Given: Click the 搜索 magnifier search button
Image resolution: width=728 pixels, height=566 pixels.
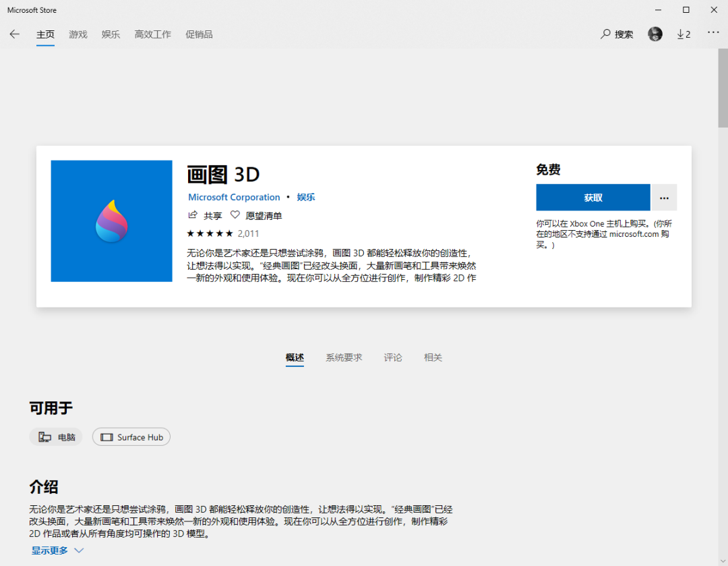Looking at the screenshot, I should click(617, 34).
